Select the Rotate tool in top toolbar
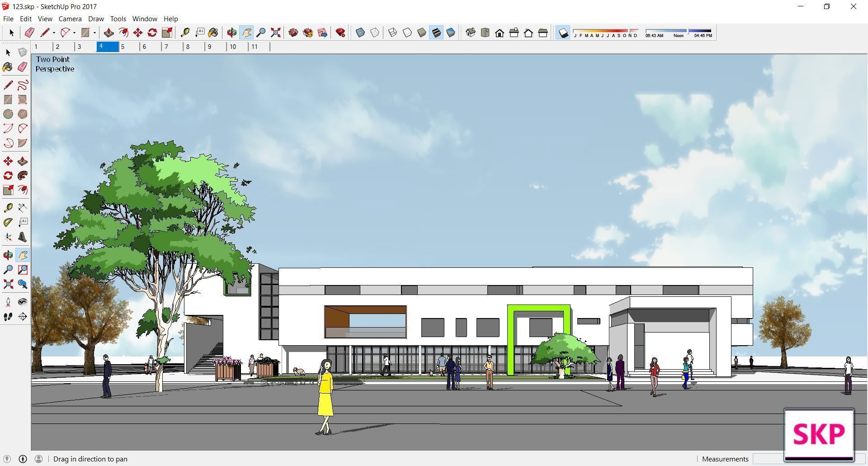This screenshot has width=868, height=466. click(152, 33)
